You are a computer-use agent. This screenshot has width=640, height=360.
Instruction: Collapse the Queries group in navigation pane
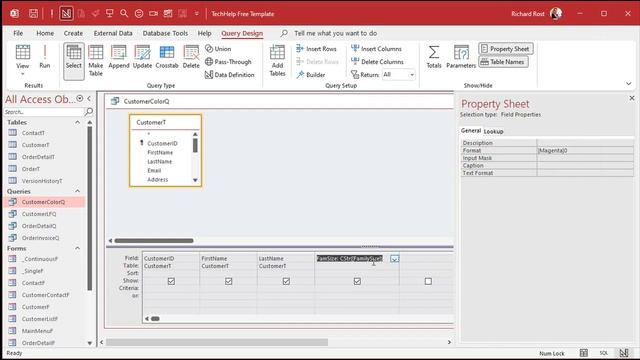[x=78, y=191]
